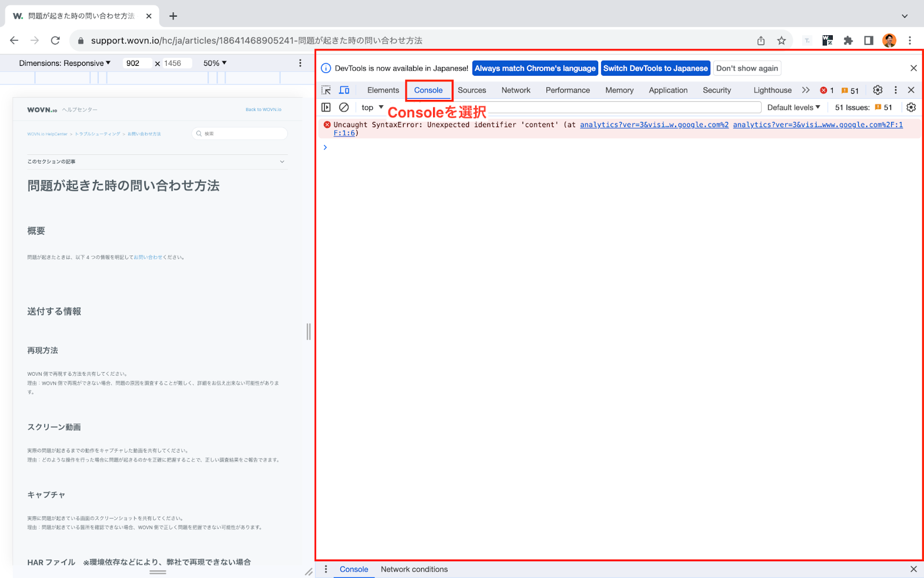
Task: Toggle the console sidebar panel
Action: [326, 108]
